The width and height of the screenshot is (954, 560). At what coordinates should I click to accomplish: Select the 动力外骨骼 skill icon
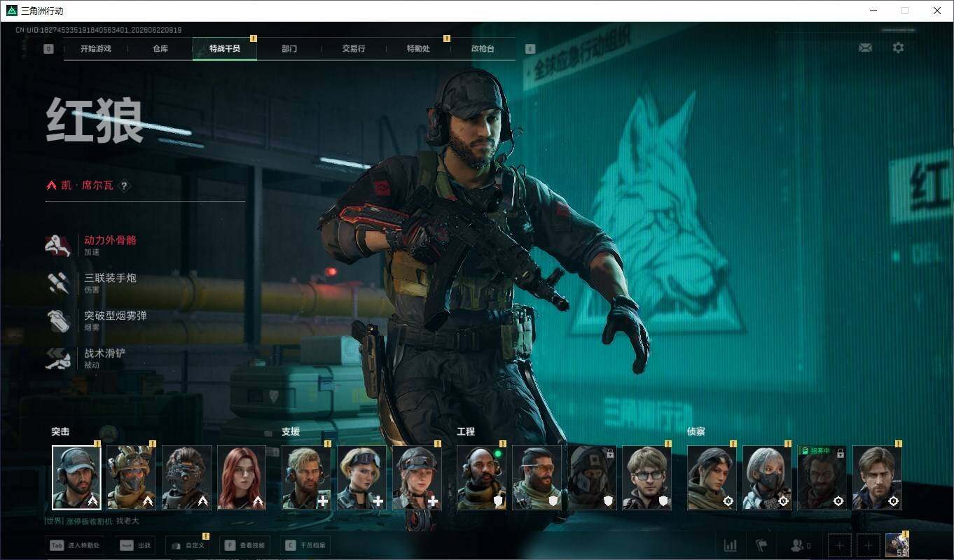point(59,245)
